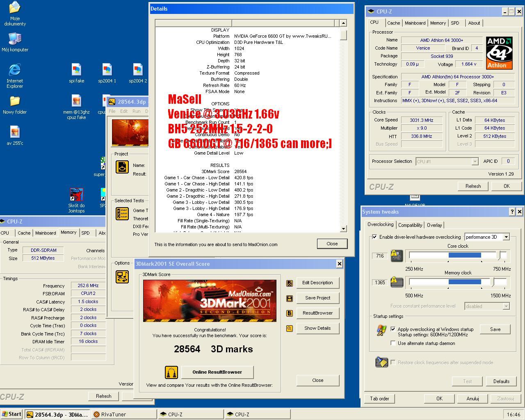The image size is (525, 420).
Task: Click Refresh in right CPU-Z window
Action: 473,186
